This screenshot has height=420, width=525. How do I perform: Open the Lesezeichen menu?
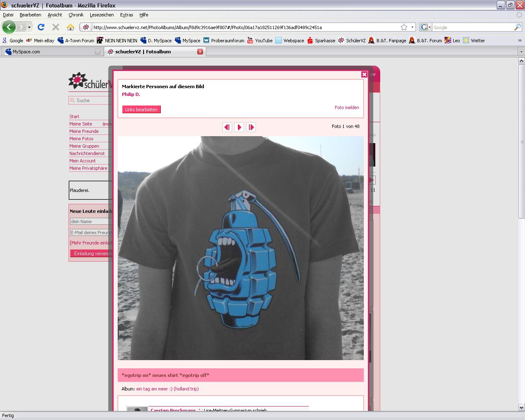pos(102,15)
